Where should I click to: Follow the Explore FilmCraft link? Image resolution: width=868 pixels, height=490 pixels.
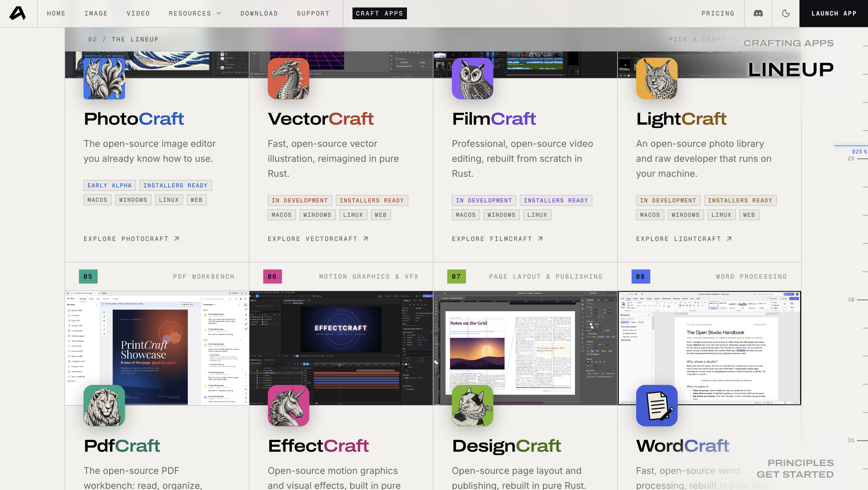click(497, 239)
